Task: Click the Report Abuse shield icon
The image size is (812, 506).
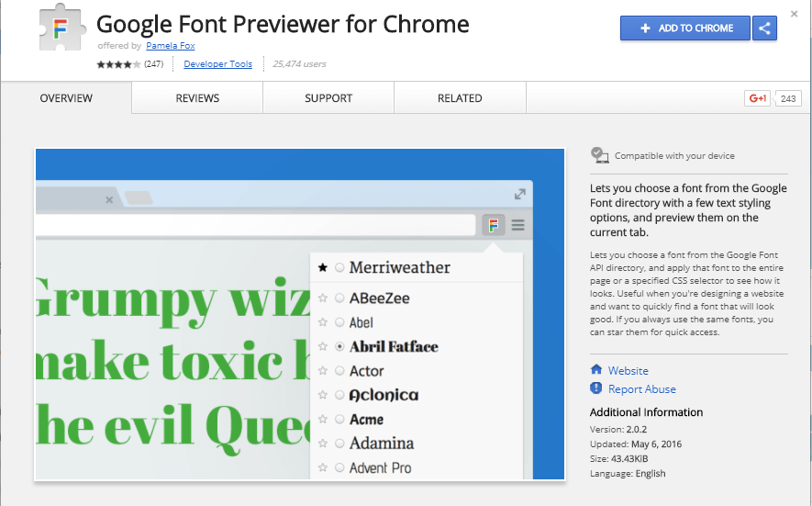Action: coord(596,388)
